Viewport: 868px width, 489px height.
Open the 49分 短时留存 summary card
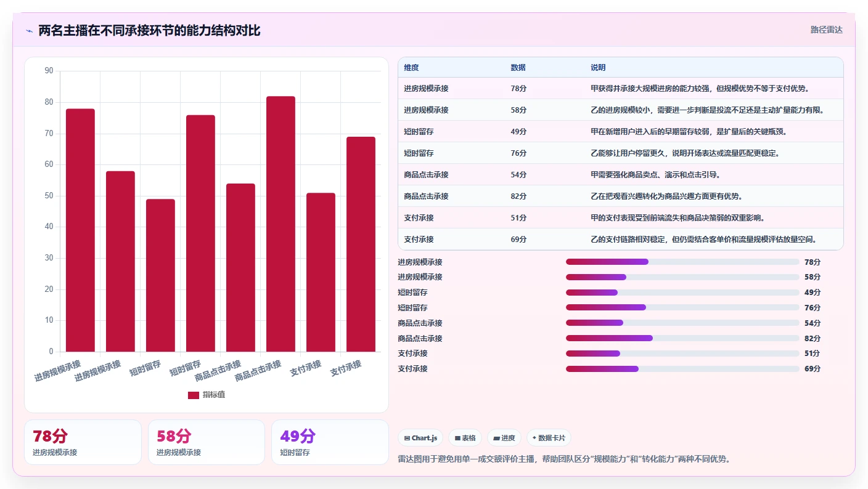point(330,442)
